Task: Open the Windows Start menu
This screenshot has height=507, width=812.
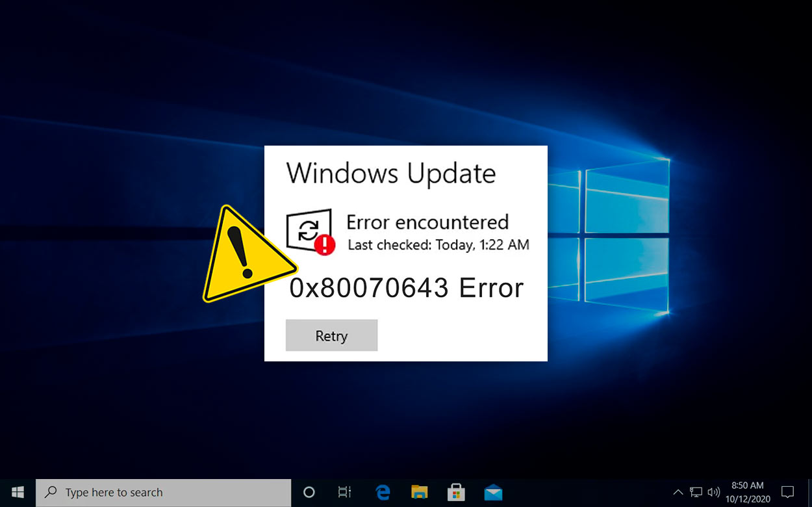Action: [18, 492]
